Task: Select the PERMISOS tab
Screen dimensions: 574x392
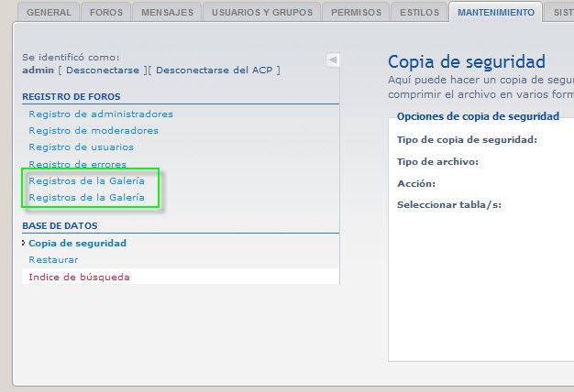Action: click(356, 12)
